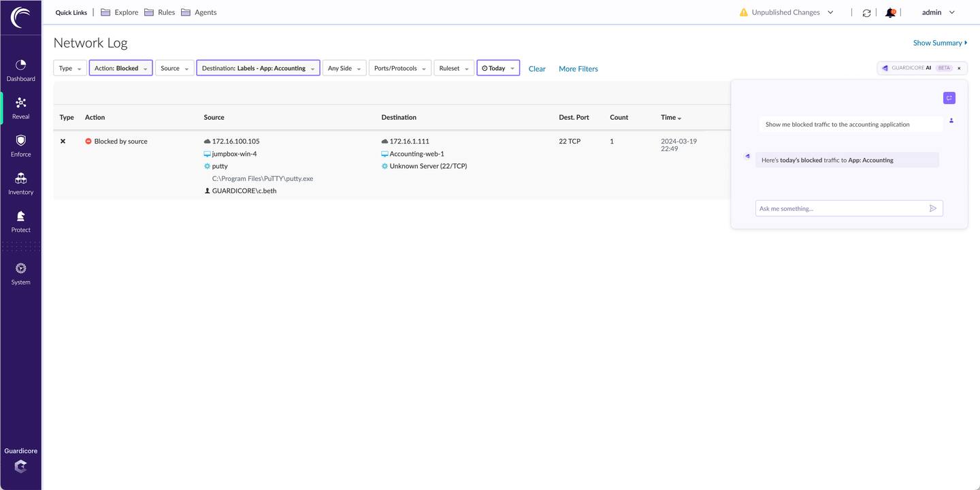Click the Ask me something input field
This screenshot has height=490, width=980.
[x=840, y=208]
